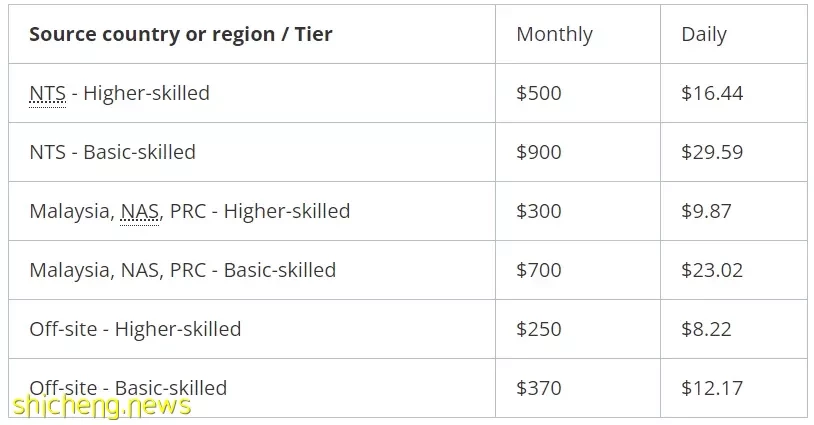Select the Source country or region / Tier header
This screenshot has height=425, width=814.
(181, 34)
